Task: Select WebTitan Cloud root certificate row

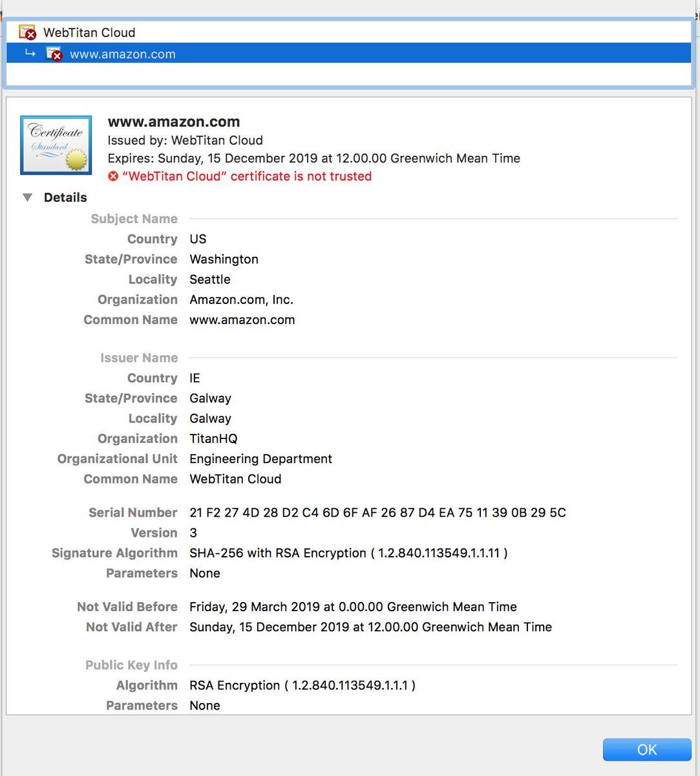Action: [x=349, y=32]
